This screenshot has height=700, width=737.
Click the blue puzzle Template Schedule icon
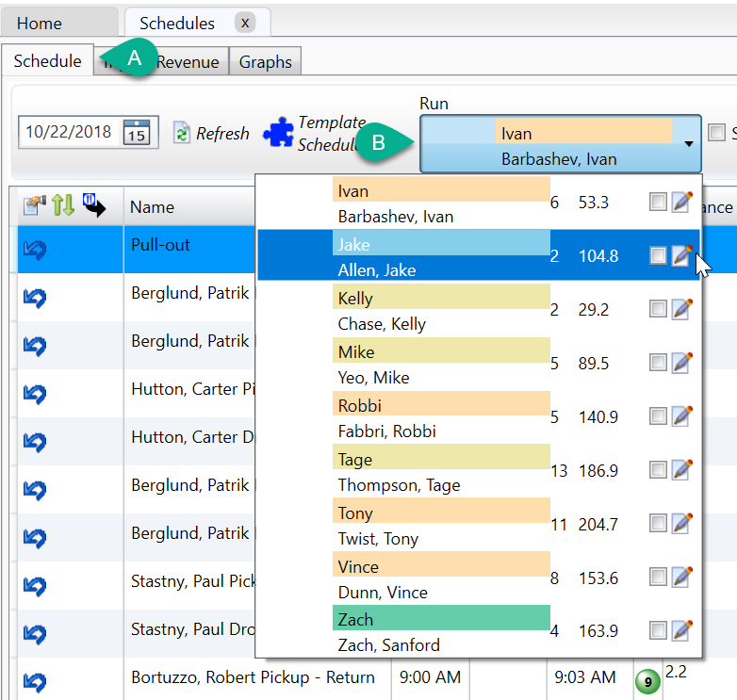pyautogui.click(x=278, y=134)
